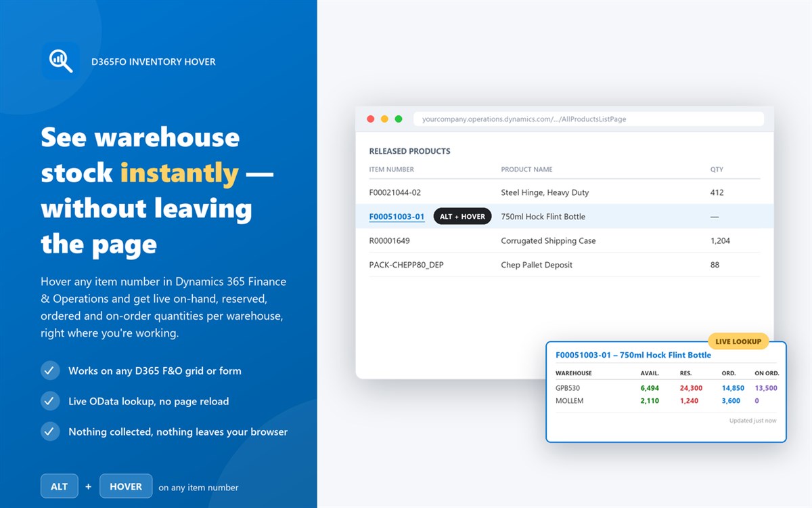Click the checkmark icon beside 'Nothing collected'

tap(49, 431)
